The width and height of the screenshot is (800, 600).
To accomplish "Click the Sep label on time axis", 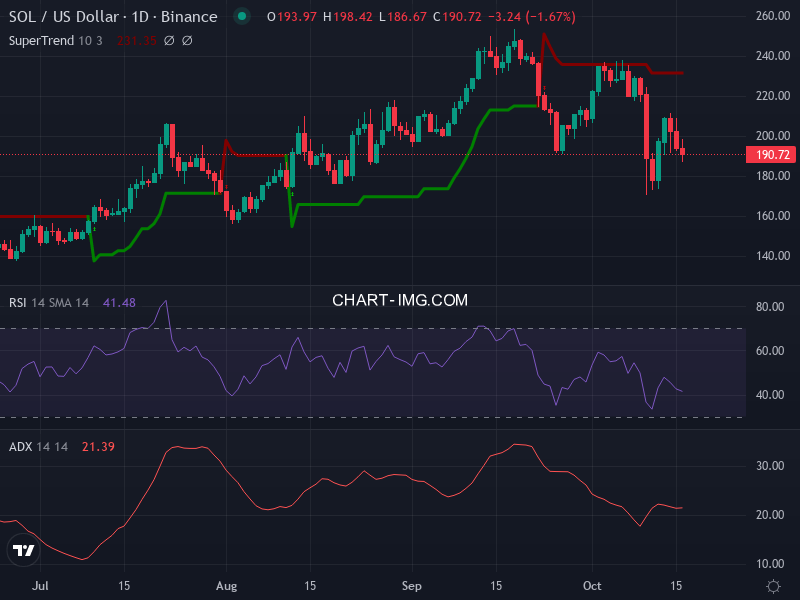I will click(412, 585).
